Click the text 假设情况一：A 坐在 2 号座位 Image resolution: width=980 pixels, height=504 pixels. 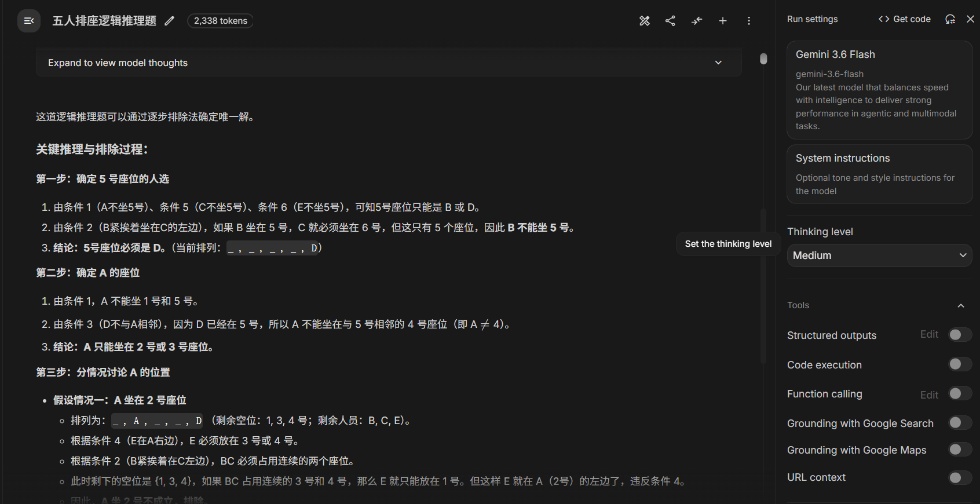[120, 400]
